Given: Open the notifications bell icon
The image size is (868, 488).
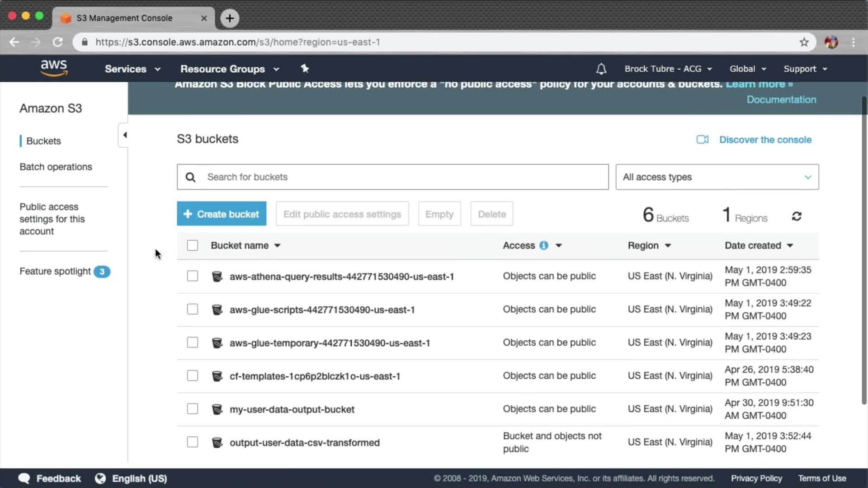Looking at the screenshot, I should [x=601, y=69].
